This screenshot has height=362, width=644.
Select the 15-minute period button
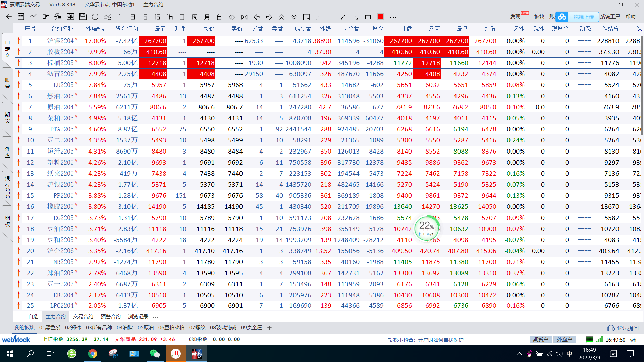tap(157, 17)
